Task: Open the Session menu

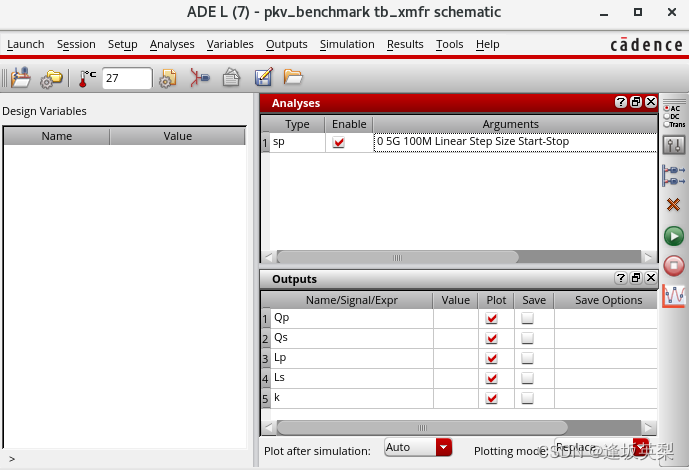Action: tap(76, 44)
